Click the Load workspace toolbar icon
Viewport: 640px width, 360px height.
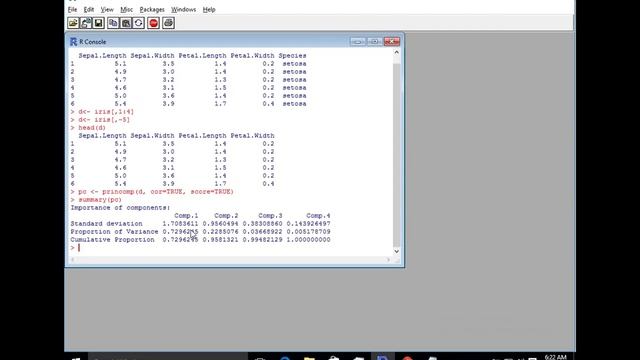pos(86,23)
